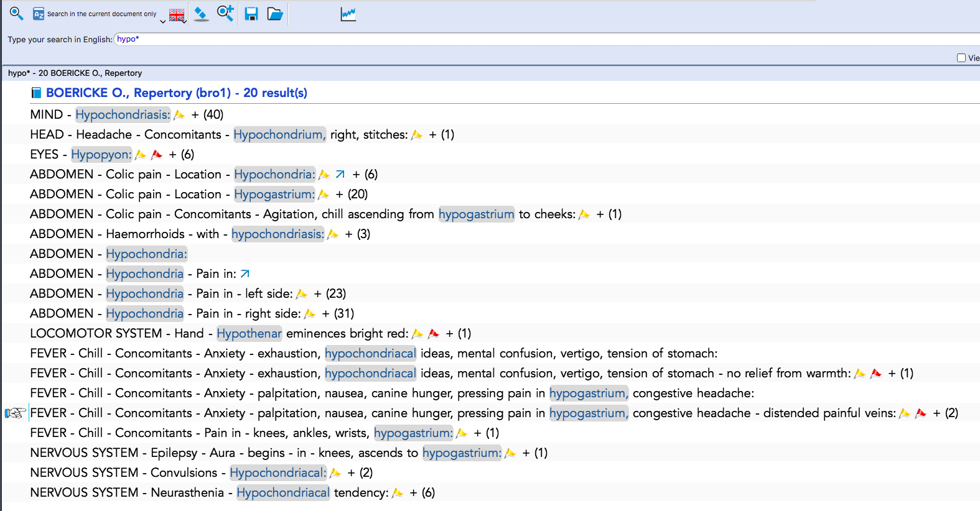Click the blue arrow on Colic pain - Location - Hypochondria row
The height and width of the screenshot is (511, 980).
click(340, 175)
